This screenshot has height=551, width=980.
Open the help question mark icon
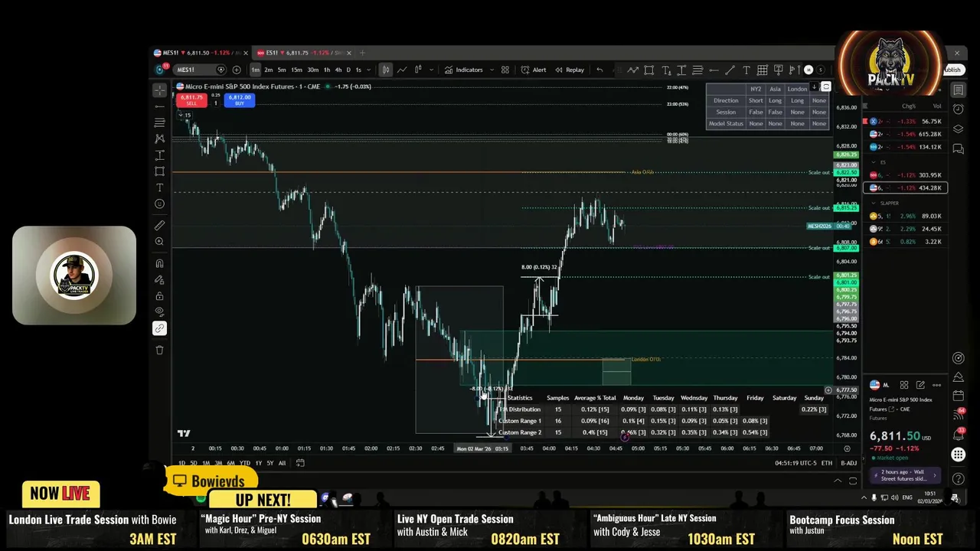click(958, 480)
